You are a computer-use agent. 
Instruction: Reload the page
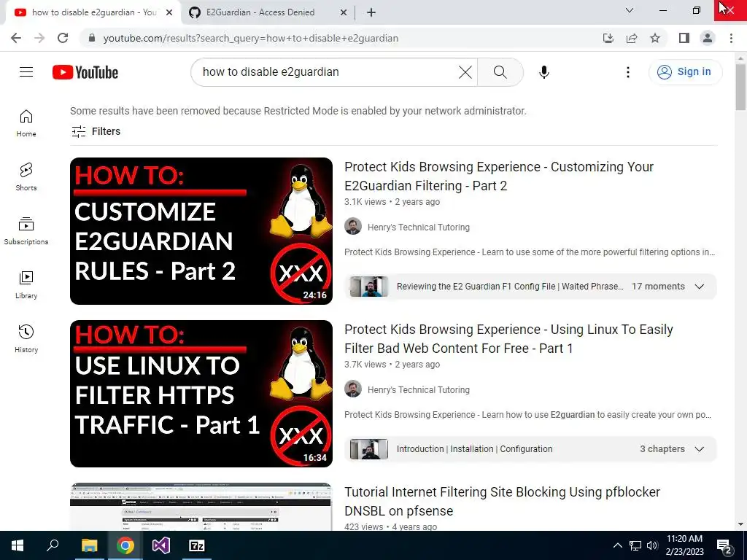click(63, 38)
